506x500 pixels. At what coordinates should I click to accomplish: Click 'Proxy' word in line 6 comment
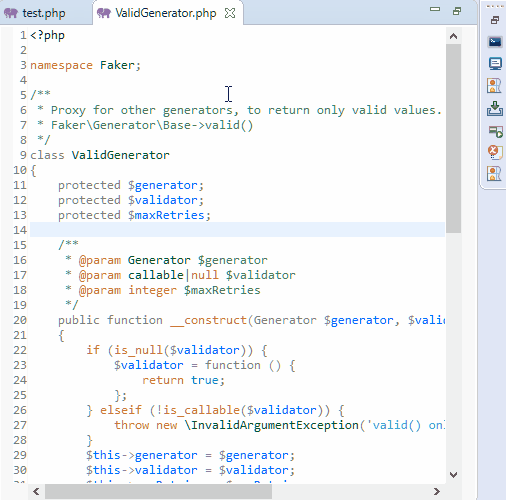[68, 111]
